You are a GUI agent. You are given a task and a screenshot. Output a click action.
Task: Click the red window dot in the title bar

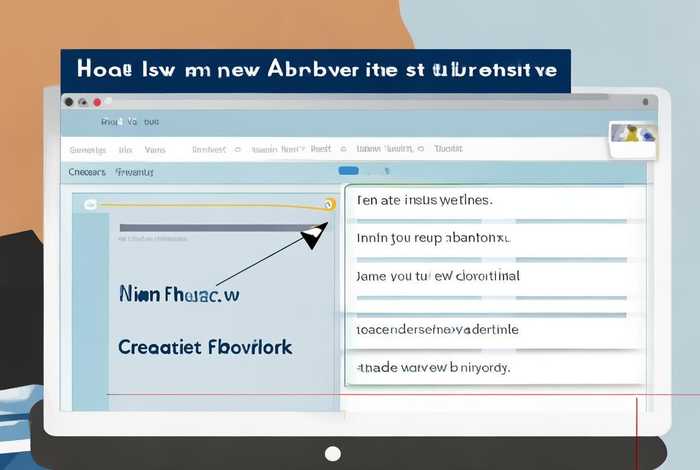point(96,101)
